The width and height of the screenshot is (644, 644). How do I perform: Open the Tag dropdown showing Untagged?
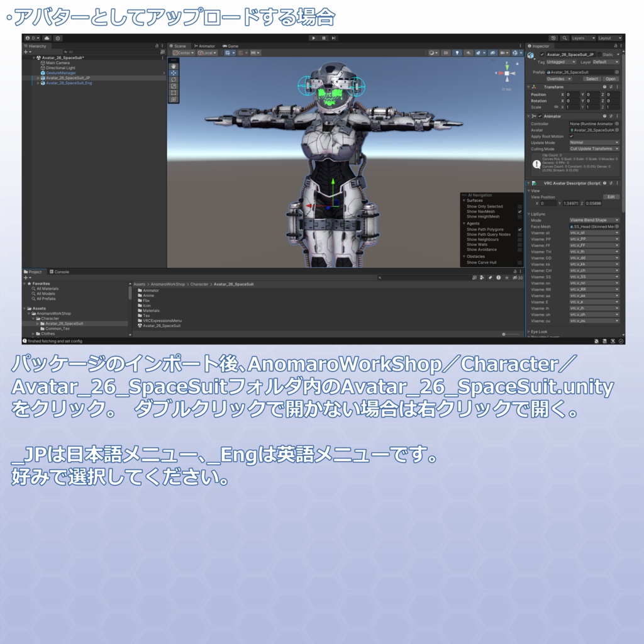pyautogui.click(x=561, y=62)
